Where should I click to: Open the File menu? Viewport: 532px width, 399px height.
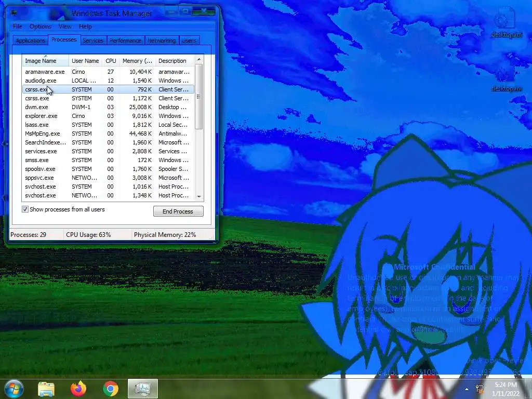[x=17, y=26]
